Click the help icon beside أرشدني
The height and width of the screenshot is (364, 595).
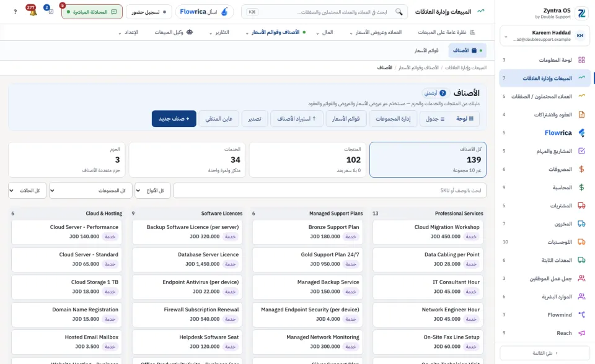pyautogui.click(x=443, y=93)
